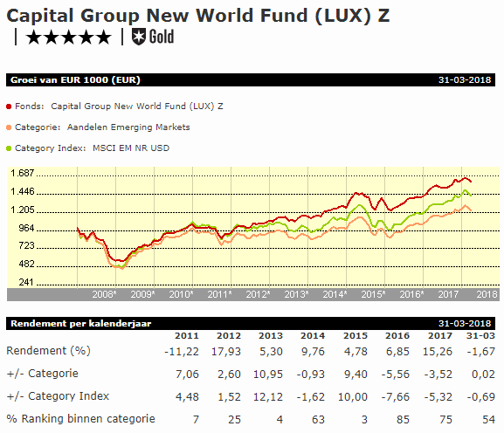Click the 2013 column header in table
Viewport: 504px width, 433px height.
[271, 336]
